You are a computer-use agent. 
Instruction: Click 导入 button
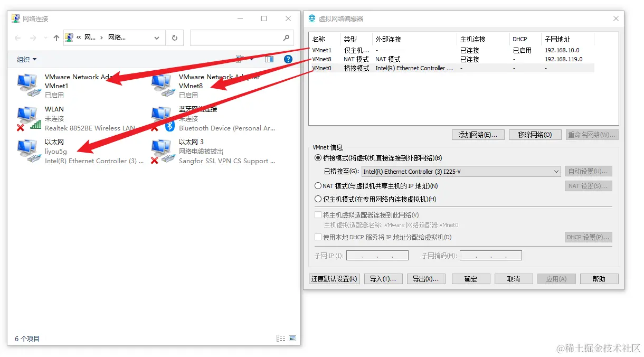383,279
